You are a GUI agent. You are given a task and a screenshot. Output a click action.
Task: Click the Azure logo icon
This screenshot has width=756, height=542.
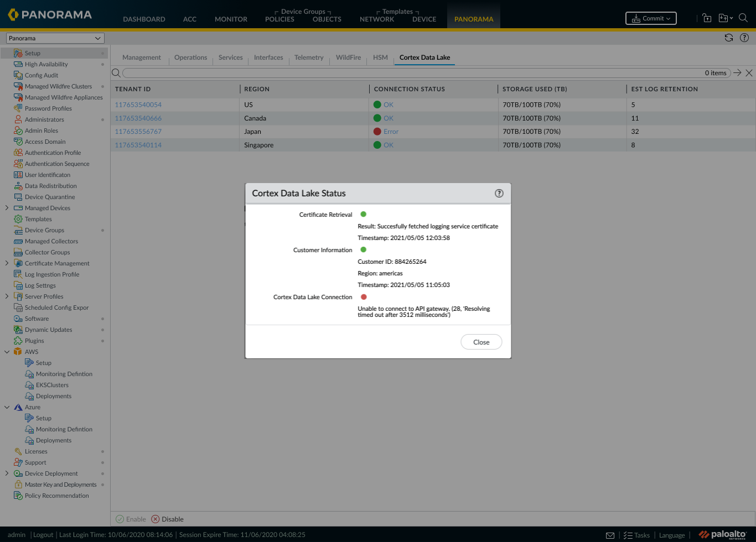tap(18, 407)
